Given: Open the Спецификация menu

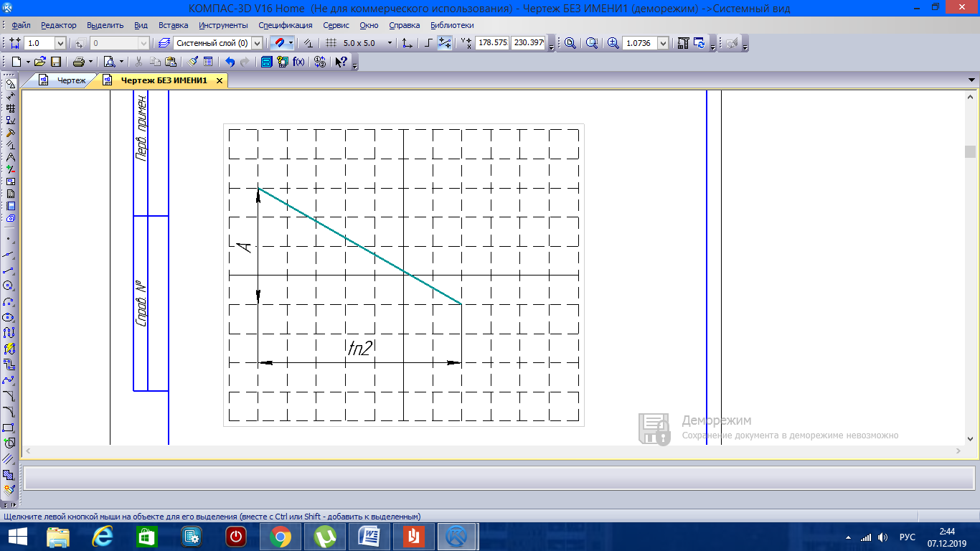Looking at the screenshot, I should point(286,25).
